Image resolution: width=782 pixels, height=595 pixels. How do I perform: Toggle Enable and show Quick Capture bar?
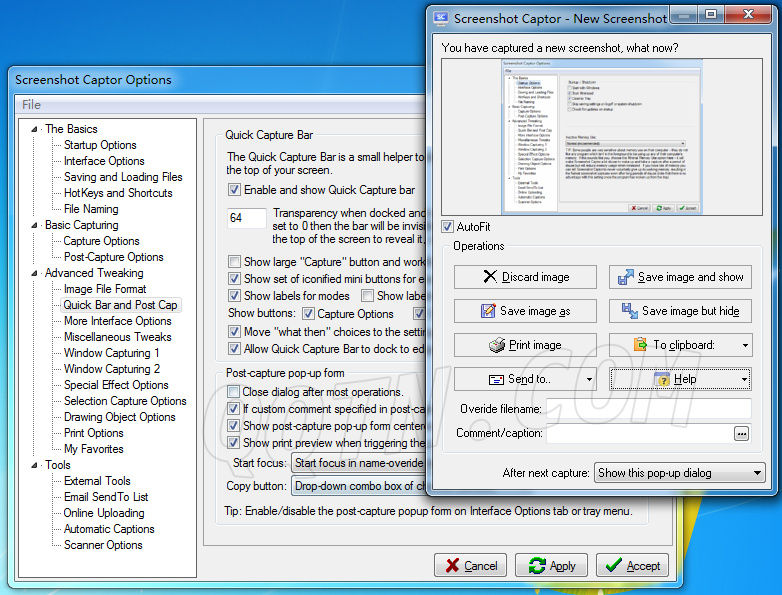pos(234,190)
